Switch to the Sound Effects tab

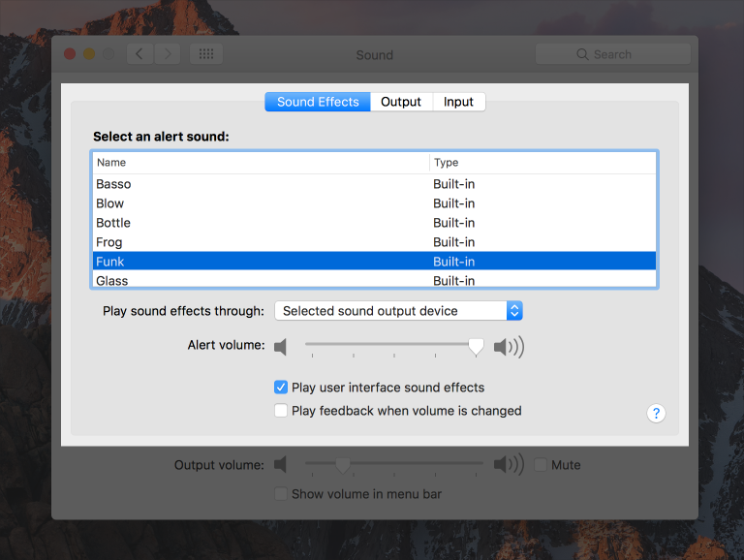point(318,102)
